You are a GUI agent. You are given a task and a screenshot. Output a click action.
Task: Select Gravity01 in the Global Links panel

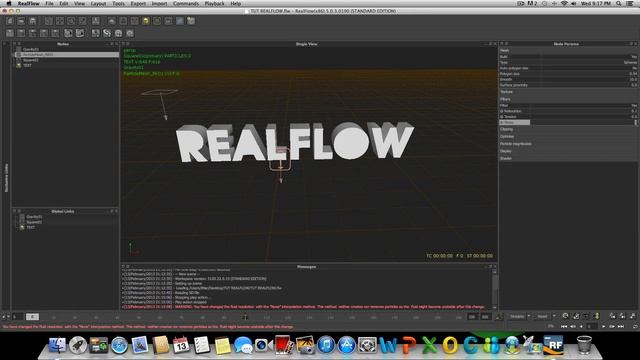[x=34, y=217]
